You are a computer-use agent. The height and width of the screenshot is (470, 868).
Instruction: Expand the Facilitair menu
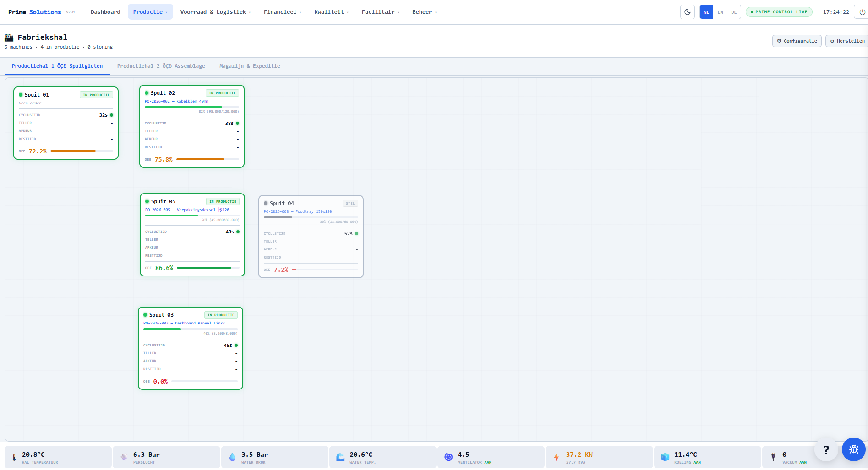pos(380,12)
